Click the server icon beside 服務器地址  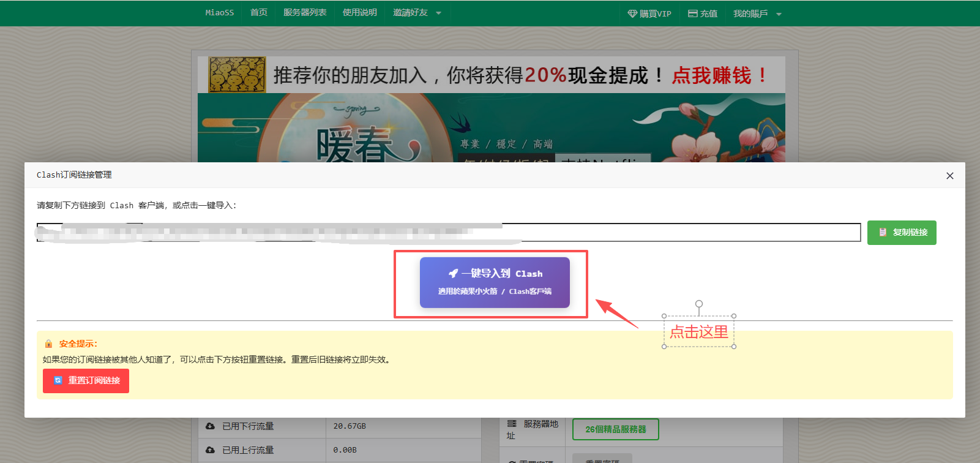(x=512, y=424)
